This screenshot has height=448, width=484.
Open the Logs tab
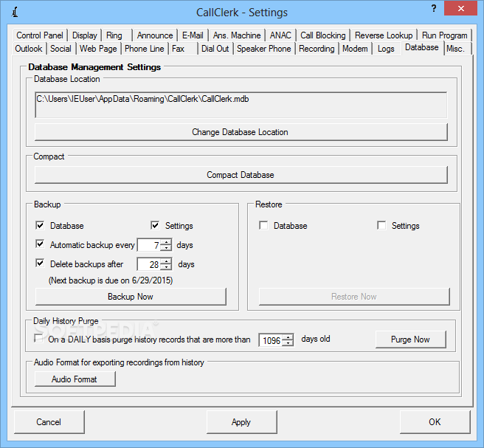click(x=386, y=49)
